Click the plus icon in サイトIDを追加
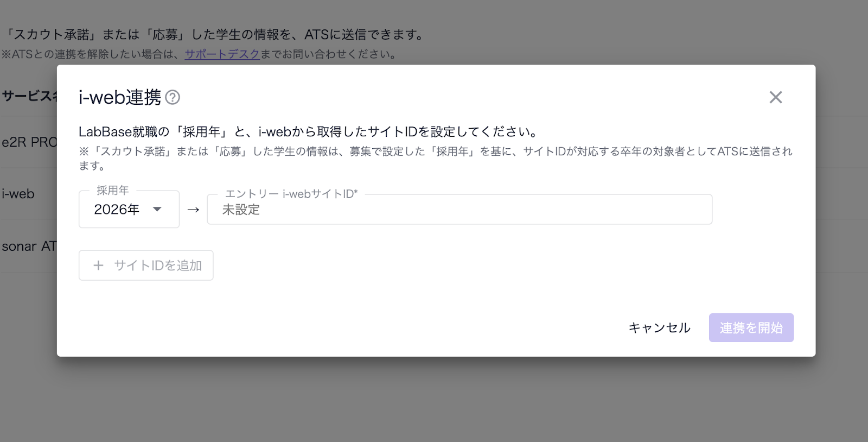This screenshot has width=868, height=442. pyautogui.click(x=98, y=266)
